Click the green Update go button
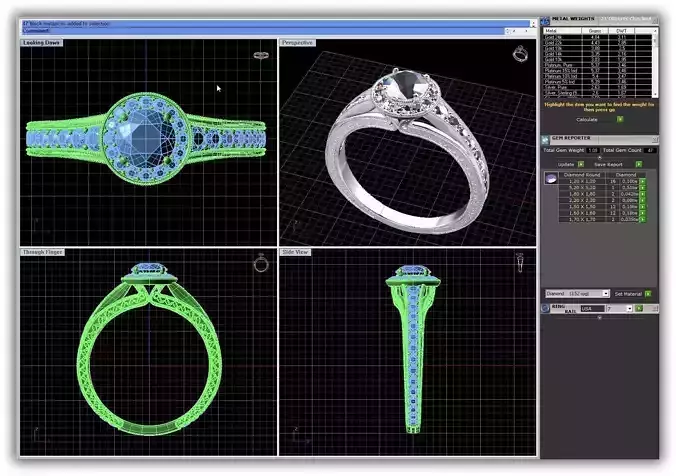The width and height of the screenshot is (676, 476). point(581,164)
